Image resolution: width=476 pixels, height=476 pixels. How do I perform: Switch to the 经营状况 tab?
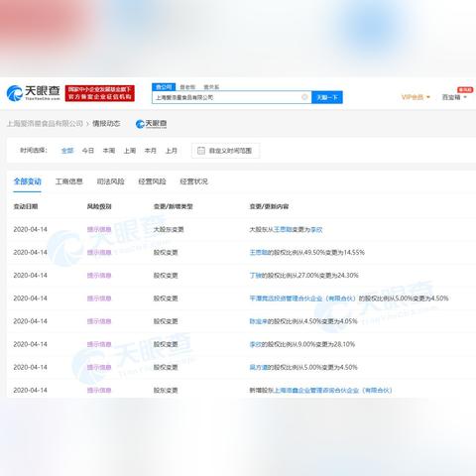193,181
